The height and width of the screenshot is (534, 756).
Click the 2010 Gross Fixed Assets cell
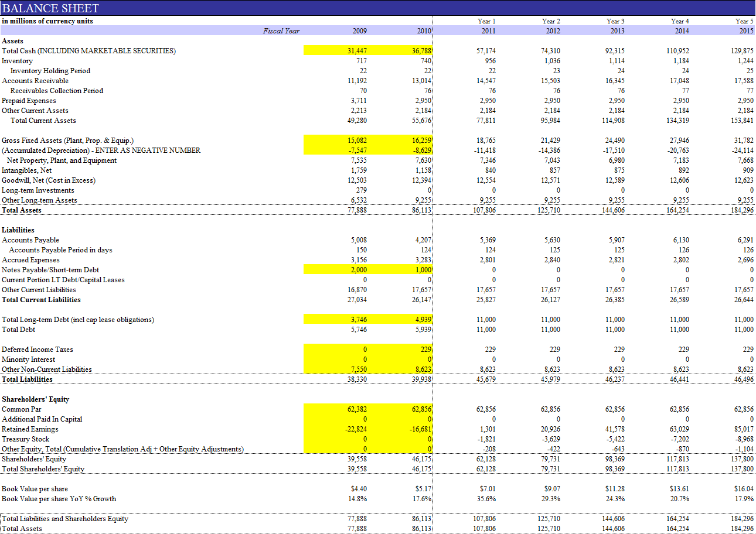(400, 141)
